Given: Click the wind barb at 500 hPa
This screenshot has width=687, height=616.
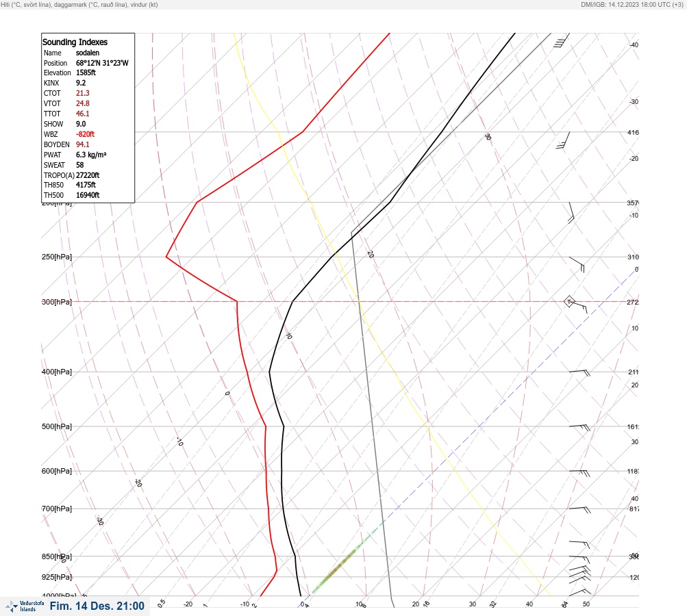Looking at the screenshot, I should coord(579,427).
